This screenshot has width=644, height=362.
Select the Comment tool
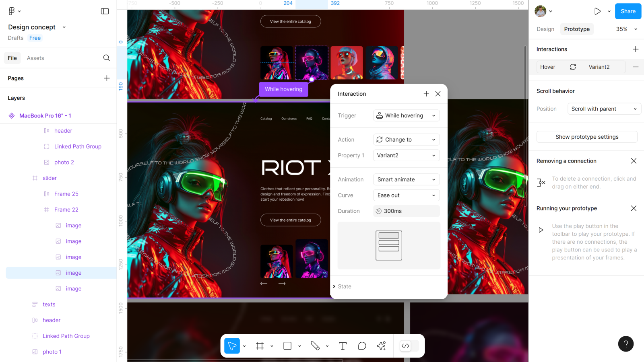pos(362,346)
